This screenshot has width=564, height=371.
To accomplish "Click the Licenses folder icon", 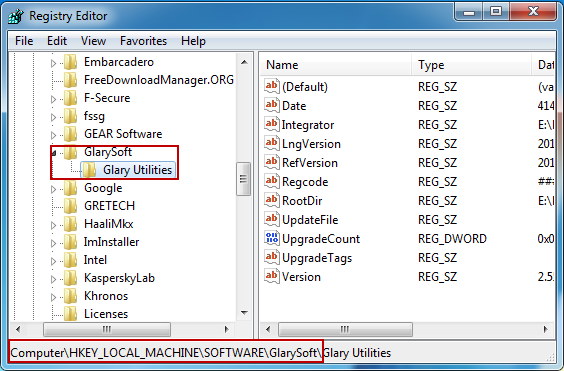I will [70, 314].
